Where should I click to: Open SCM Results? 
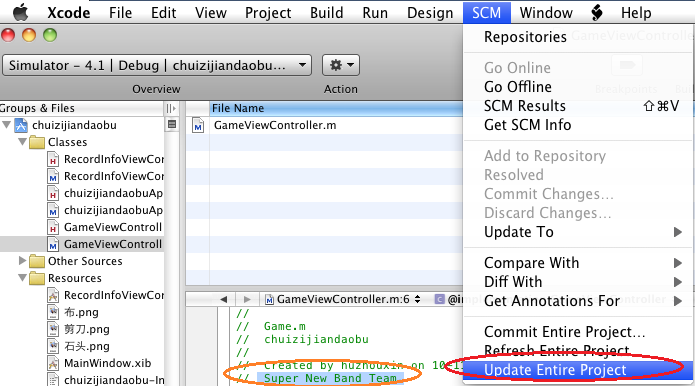pos(578,106)
